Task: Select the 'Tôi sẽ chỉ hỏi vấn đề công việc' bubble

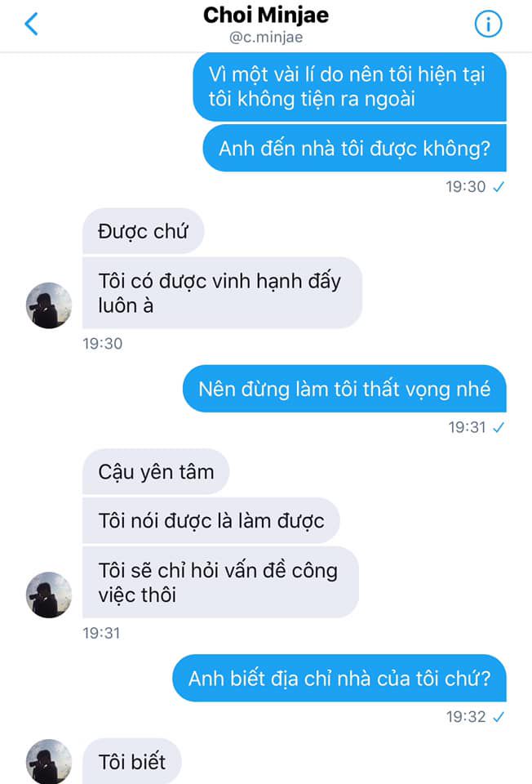Action: tap(220, 582)
